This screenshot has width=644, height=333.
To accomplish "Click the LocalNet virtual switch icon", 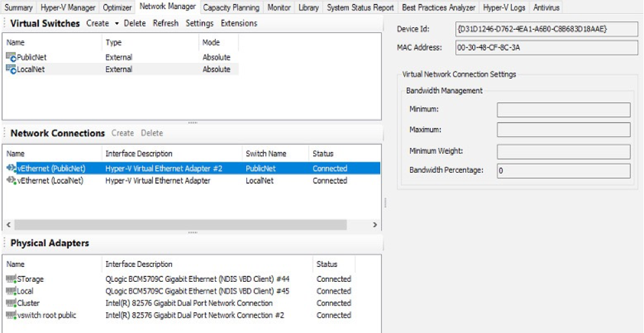I will 11,69.
